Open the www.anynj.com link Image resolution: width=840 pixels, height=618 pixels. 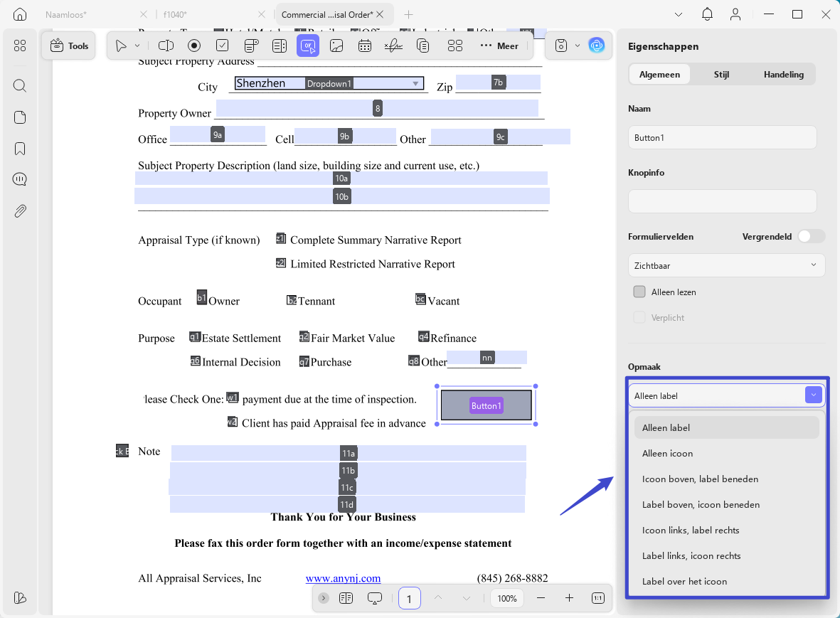click(343, 578)
